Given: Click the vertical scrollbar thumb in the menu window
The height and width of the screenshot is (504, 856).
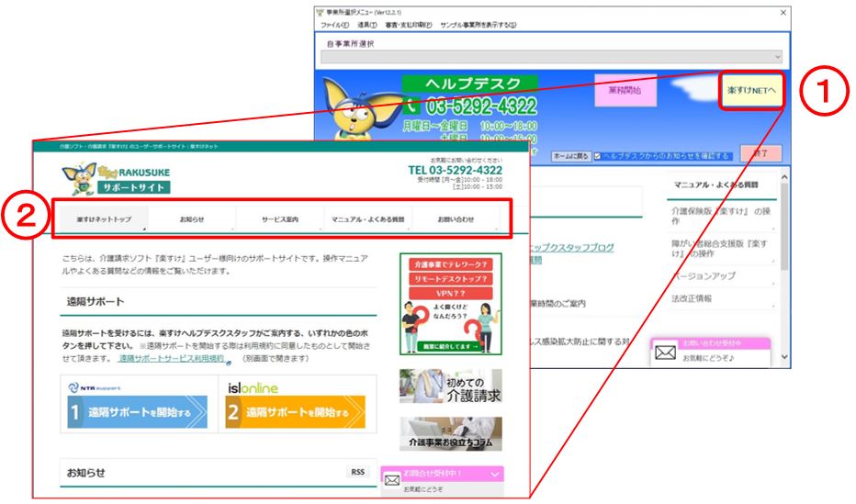Looking at the screenshot, I should click(x=784, y=227).
